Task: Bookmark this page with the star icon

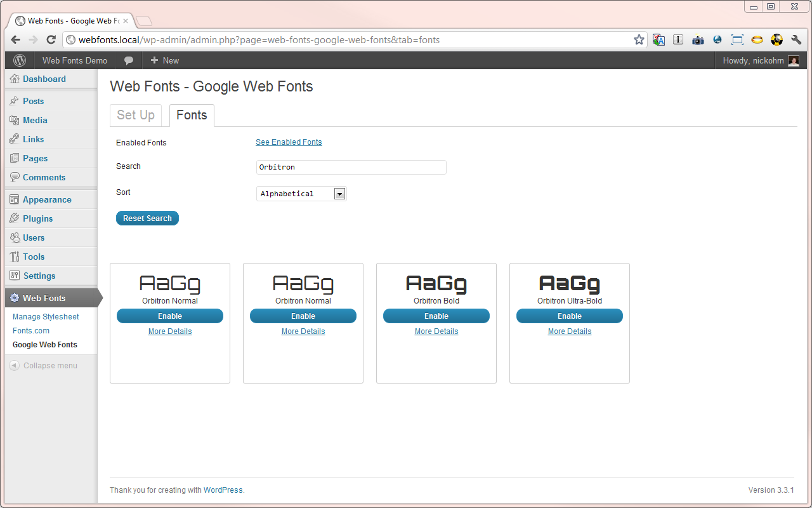Action: [639, 40]
